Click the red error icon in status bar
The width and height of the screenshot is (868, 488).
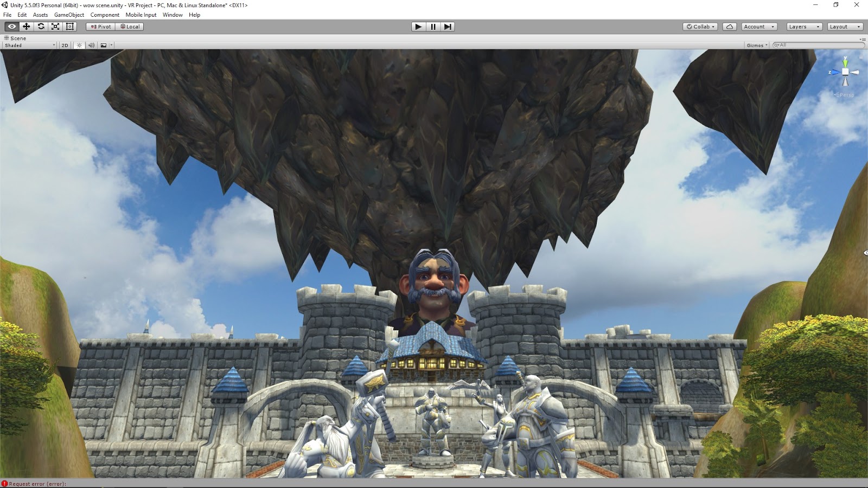click(4, 484)
